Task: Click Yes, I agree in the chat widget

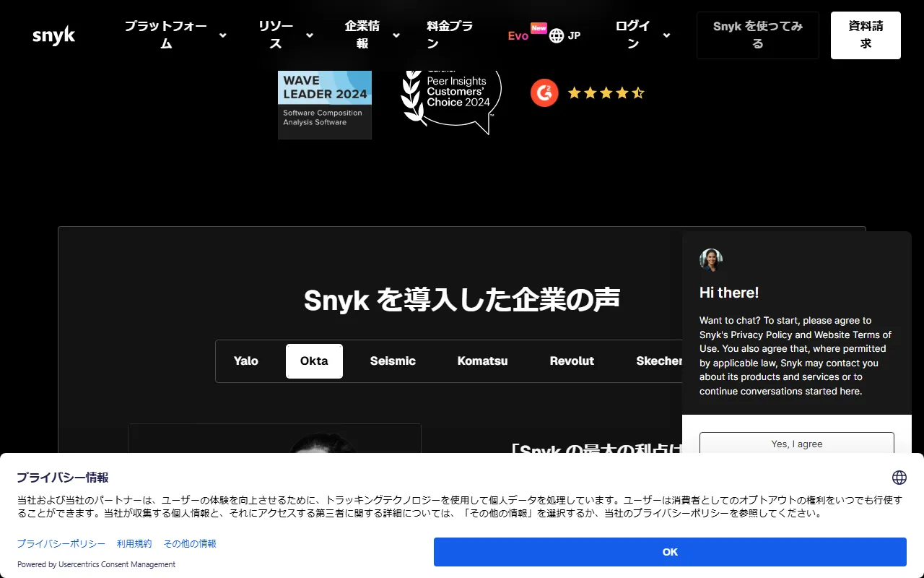Action: click(x=796, y=444)
